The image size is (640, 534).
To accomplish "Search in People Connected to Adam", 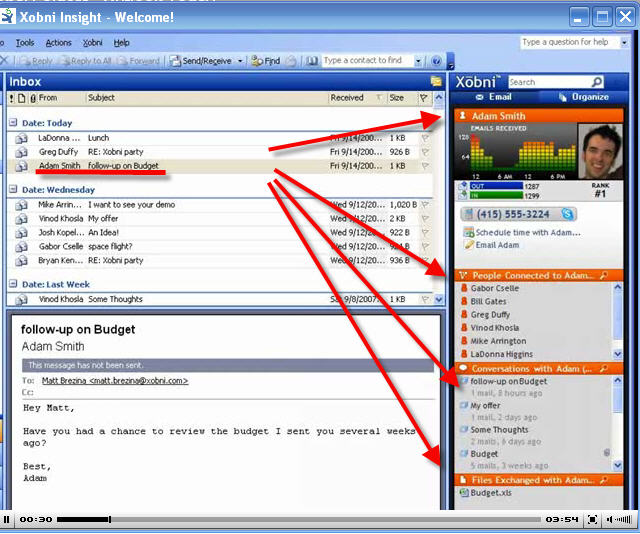I will [x=603, y=276].
